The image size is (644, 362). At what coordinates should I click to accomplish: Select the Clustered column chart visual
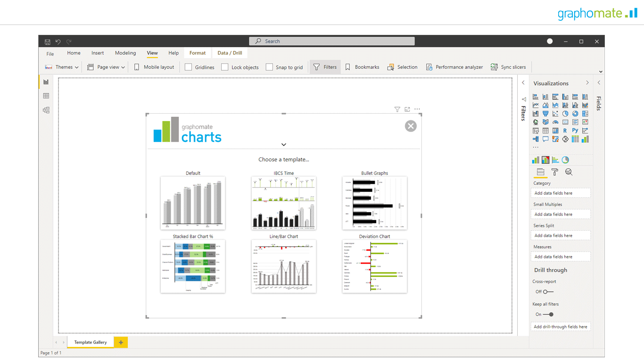[565, 97]
